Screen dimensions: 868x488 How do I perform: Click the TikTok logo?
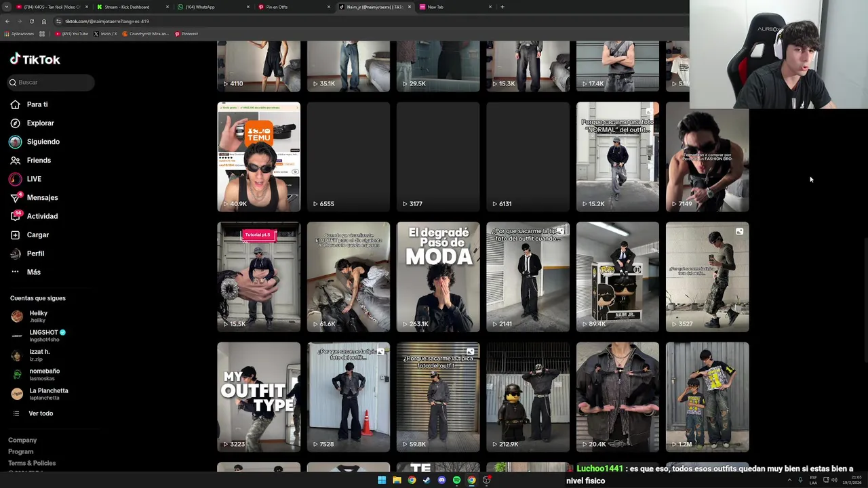point(35,59)
